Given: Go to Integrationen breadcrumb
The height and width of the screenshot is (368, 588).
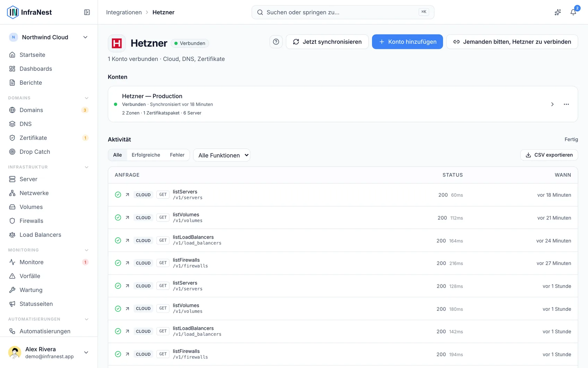Looking at the screenshot, I should tap(124, 12).
